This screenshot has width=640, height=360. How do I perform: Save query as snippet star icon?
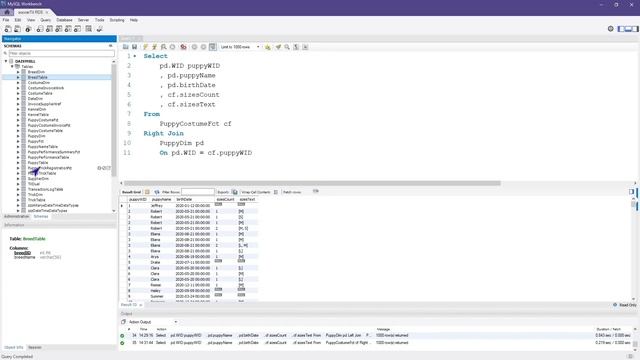[x=267, y=47]
